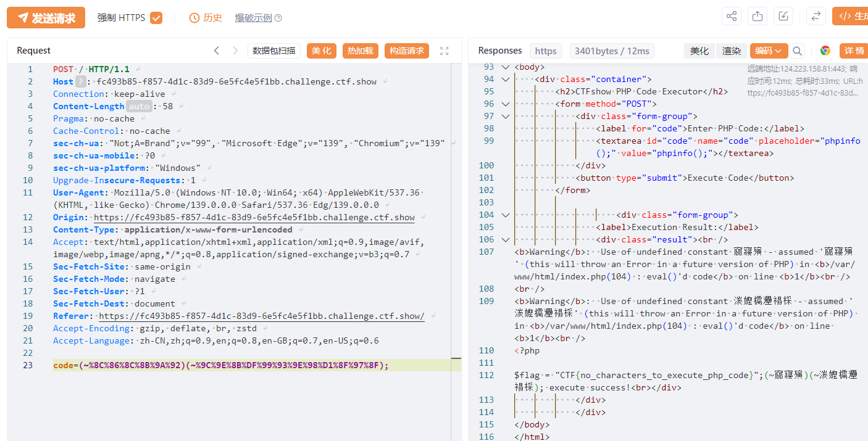This screenshot has width=868, height=441.
Task: Toggle the 强制 HTTPS checkbox
Action: point(156,18)
